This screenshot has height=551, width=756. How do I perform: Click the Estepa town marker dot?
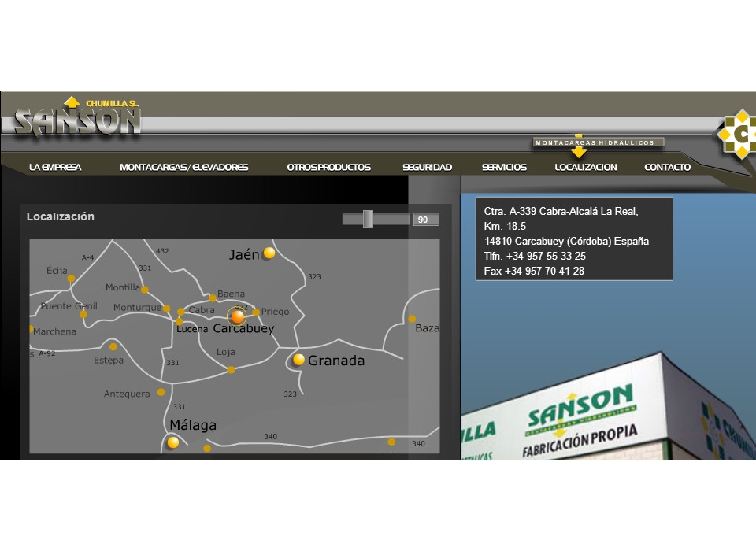pos(113,346)
